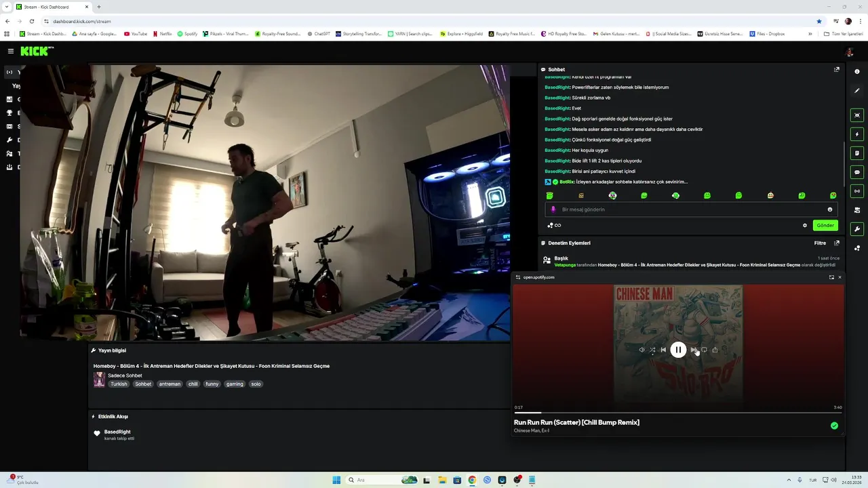Image resolution: width=868 pixels, height=488 pixels.
Task: Show hidden system tray icons
Action: (x=789, y=480)
